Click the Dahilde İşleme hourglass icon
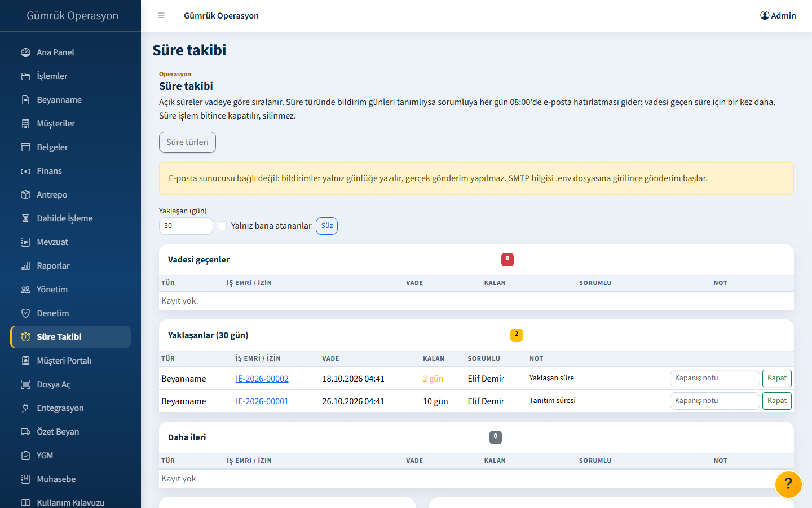Image resolution: width=812 pixels, height=508 pixels. (25, 218)
